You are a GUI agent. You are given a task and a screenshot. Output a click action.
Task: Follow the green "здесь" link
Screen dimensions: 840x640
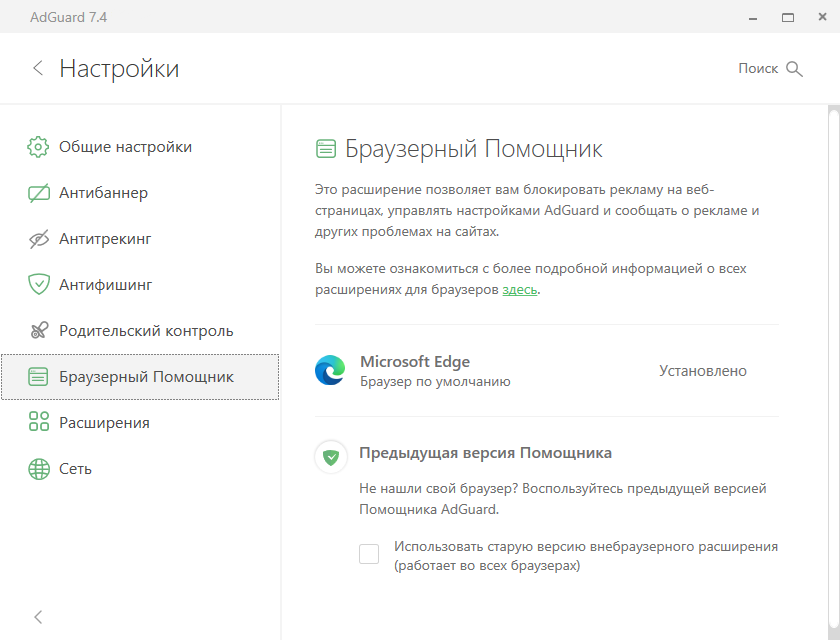(519, 290)
